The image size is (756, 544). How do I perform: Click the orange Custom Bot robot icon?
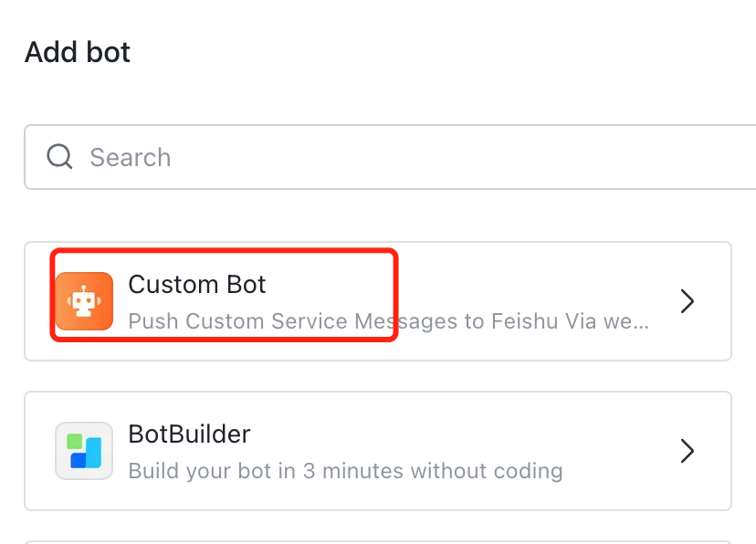click(x=84, y=301)
